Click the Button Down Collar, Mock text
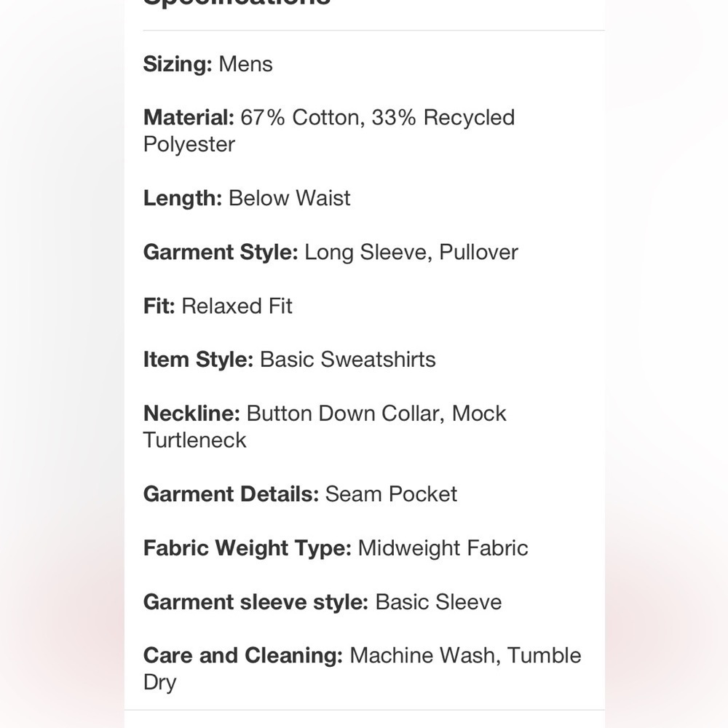 (x=376, y=414)
